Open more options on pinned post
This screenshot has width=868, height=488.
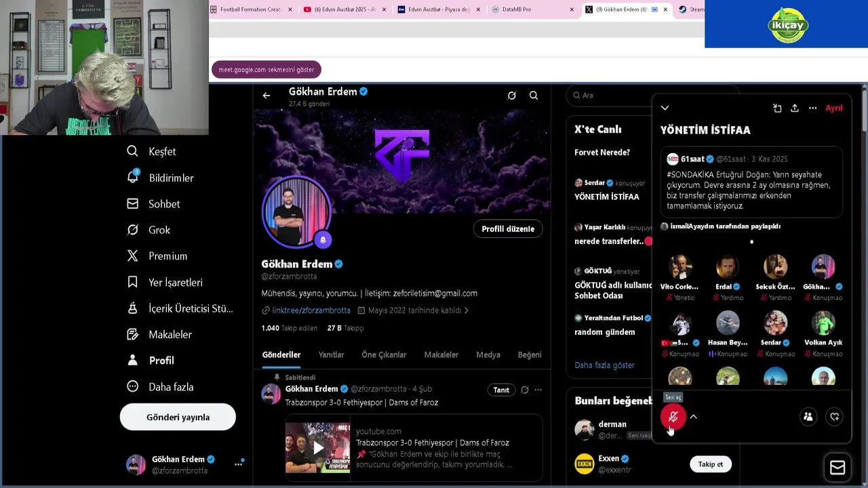pyautogui.click(x=538, y=390)
